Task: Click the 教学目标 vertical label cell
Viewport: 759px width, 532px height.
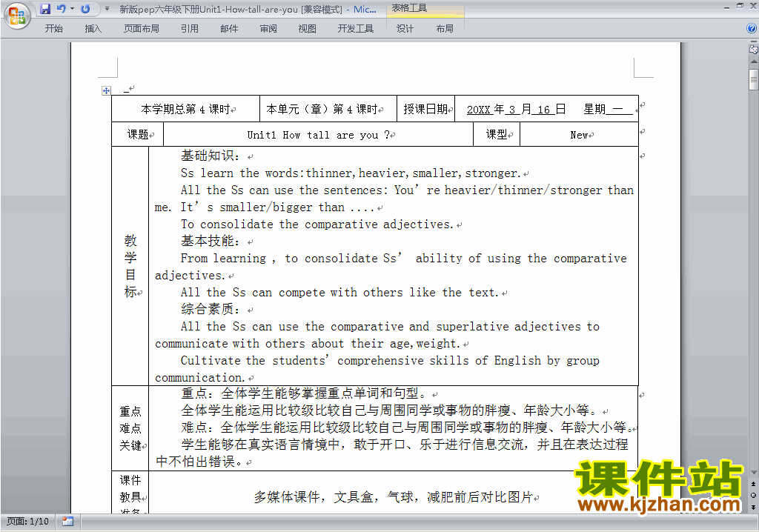Action: [130, 266]
